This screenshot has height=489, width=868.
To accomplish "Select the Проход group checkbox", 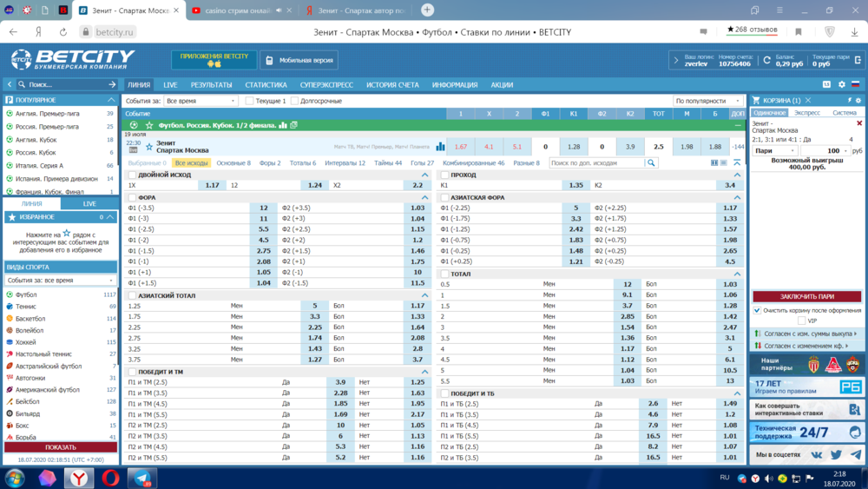I will point(444,175).
